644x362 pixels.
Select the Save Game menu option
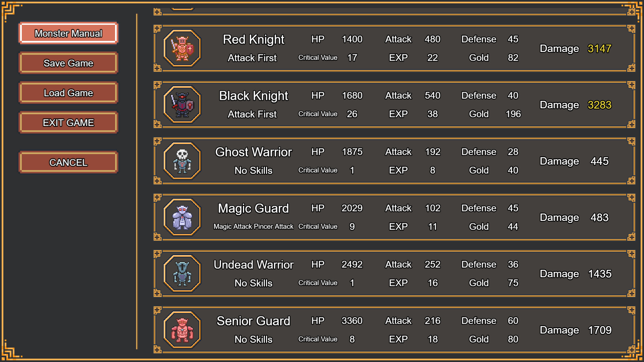click(68, 63)
